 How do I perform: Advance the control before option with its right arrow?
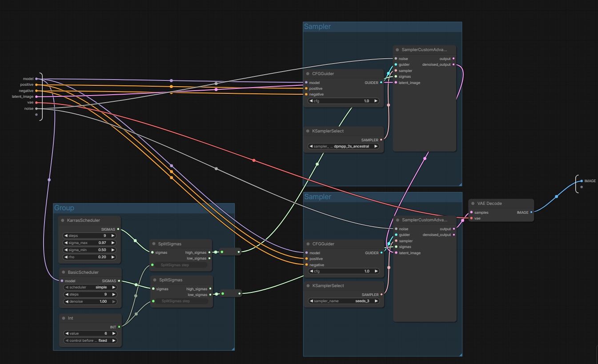(x=113, y=340)
